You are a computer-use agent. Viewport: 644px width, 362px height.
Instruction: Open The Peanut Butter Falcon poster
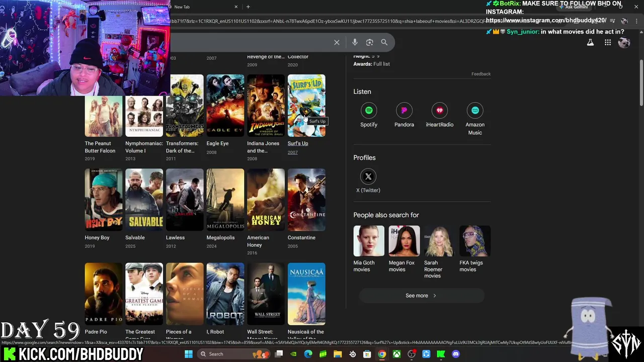click(x=104, y=117)
